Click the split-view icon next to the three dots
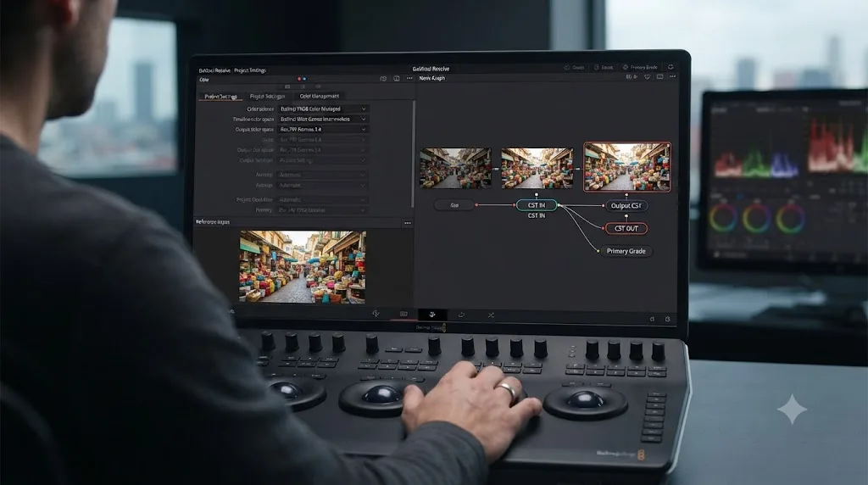Screen dimensions: 868x485 pyautogui.click(x=397, y=79)
